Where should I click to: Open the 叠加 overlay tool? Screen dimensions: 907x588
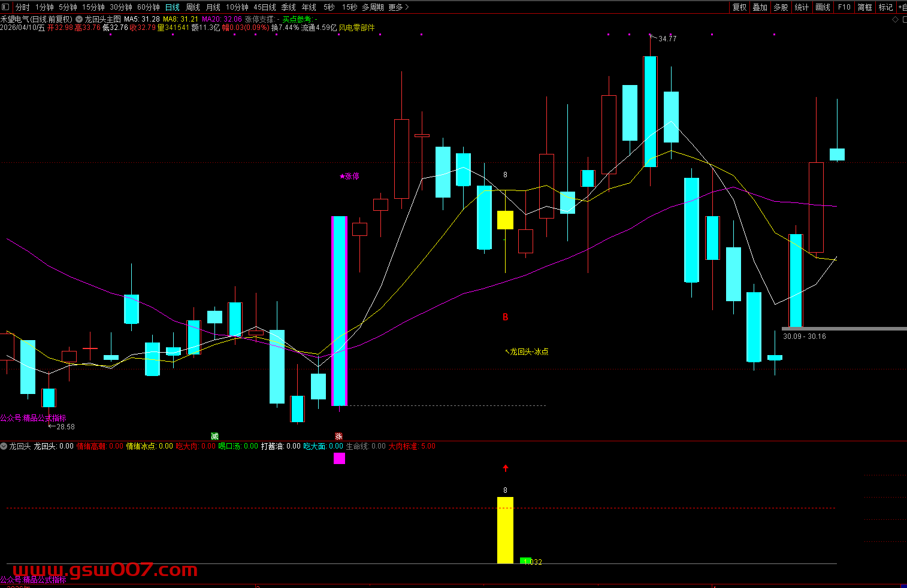tap(760, 7)
